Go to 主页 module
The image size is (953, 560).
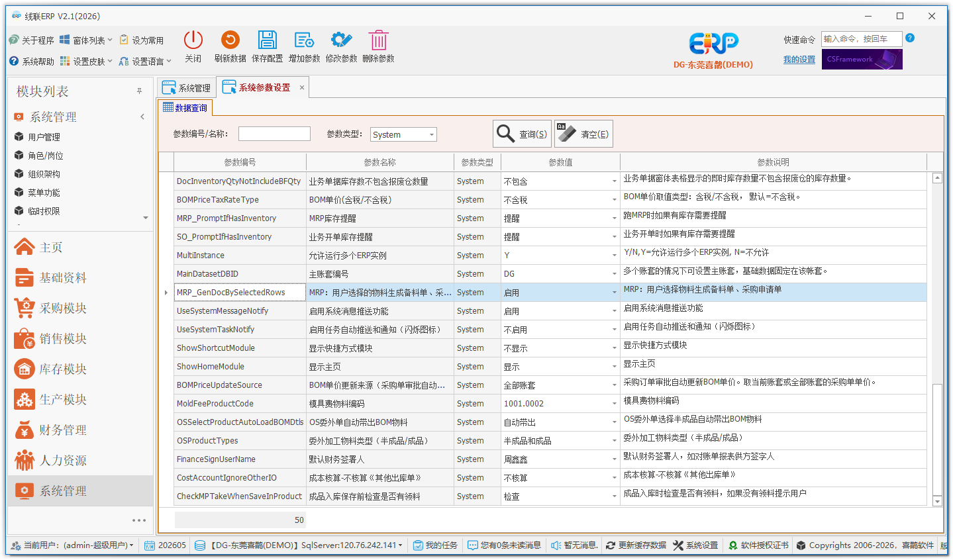[x=80, y=248]
